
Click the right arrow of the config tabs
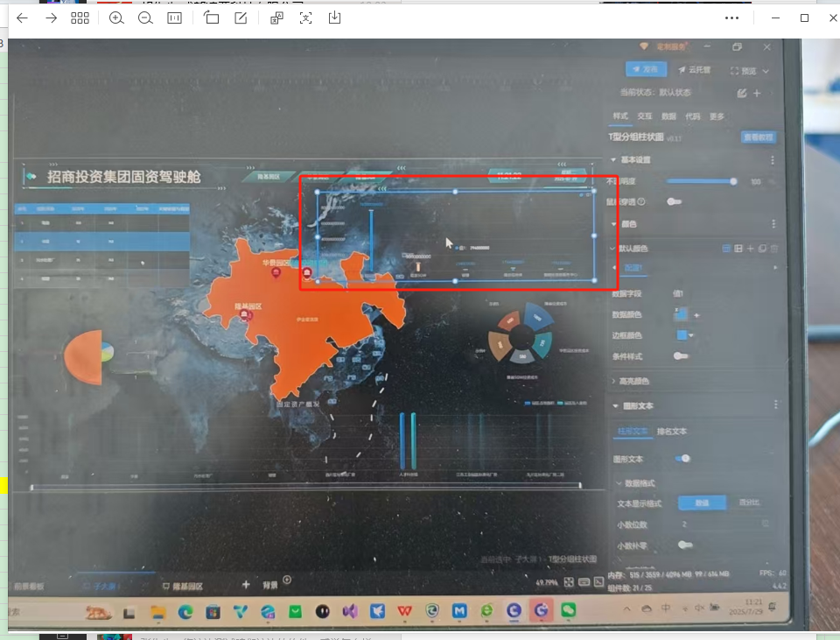pyautogui.click(x=775, y=268)
